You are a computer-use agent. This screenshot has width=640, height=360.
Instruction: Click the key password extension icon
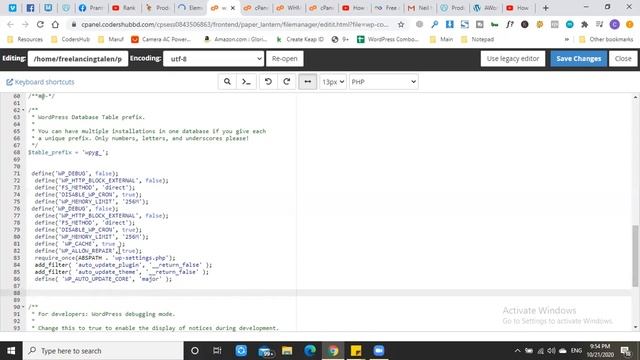[435, 24]
